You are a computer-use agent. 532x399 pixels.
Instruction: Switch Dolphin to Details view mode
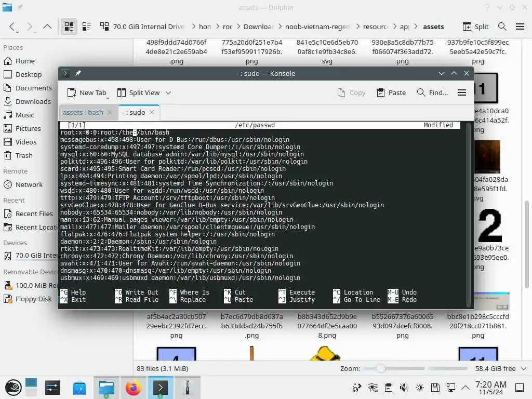point(104,26)
